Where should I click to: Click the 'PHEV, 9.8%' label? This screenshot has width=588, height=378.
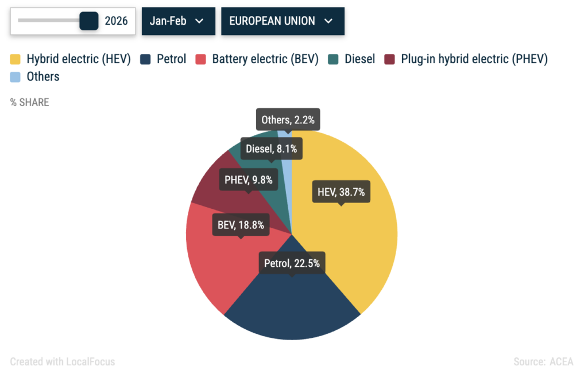point(249,180)
